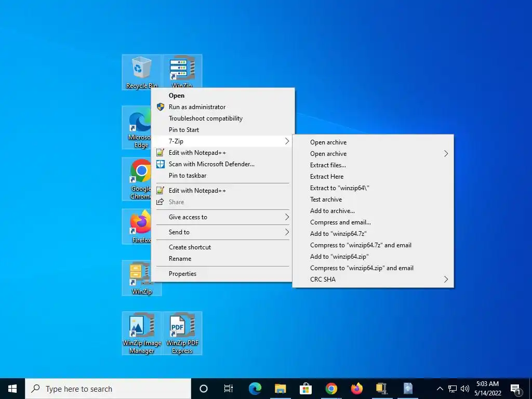The height and width of the screenshot is (399, 532).
Task: Select the WinZip desktop icon beside Recycle Bin
Action: pos(182,71)
